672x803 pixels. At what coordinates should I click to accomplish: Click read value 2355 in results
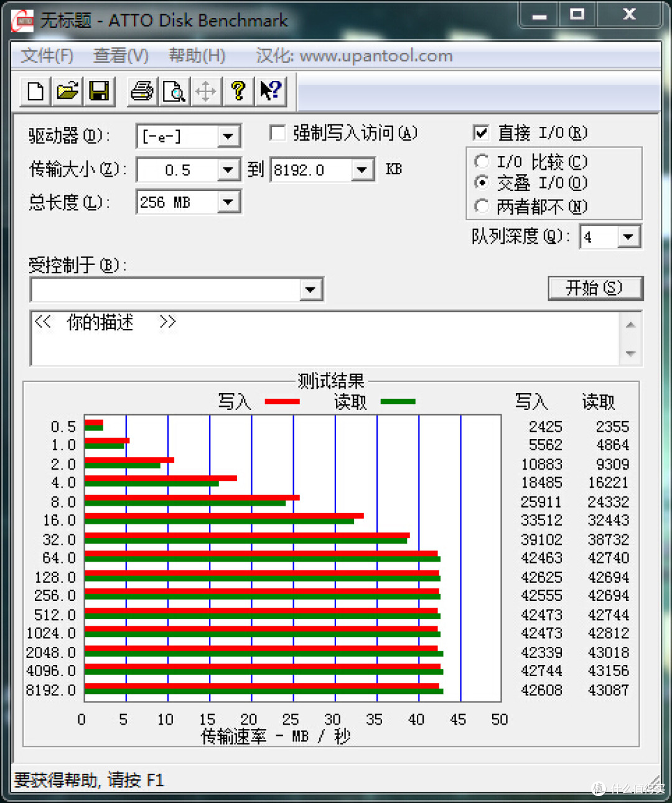[x=612, y=427]
